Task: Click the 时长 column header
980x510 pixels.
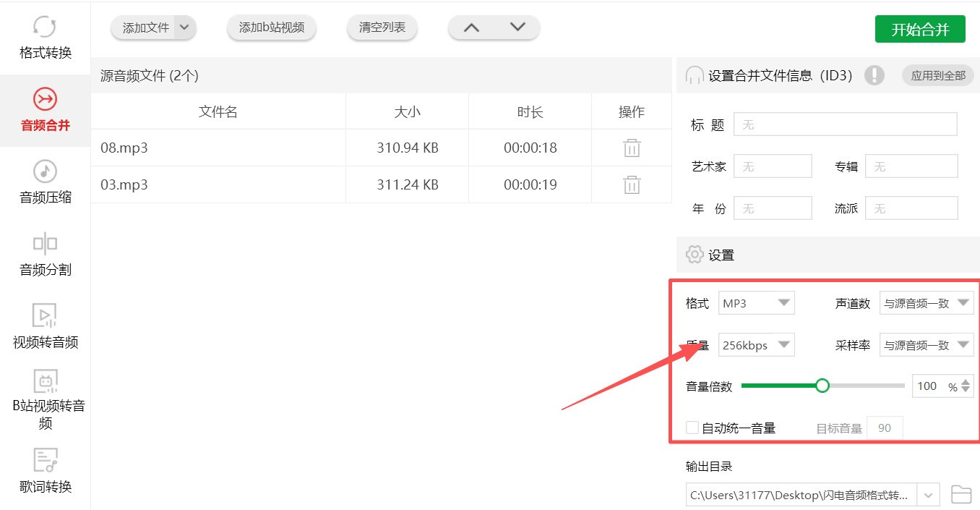Action: [530, 112]
